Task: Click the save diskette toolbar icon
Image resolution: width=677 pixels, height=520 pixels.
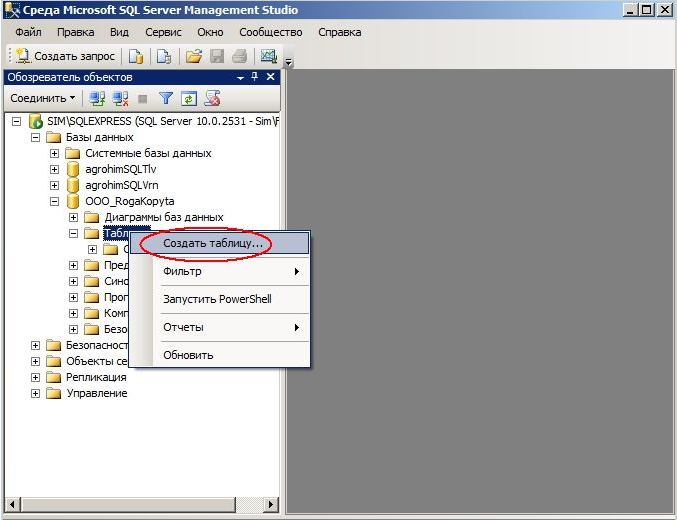Action: [217, 56]
